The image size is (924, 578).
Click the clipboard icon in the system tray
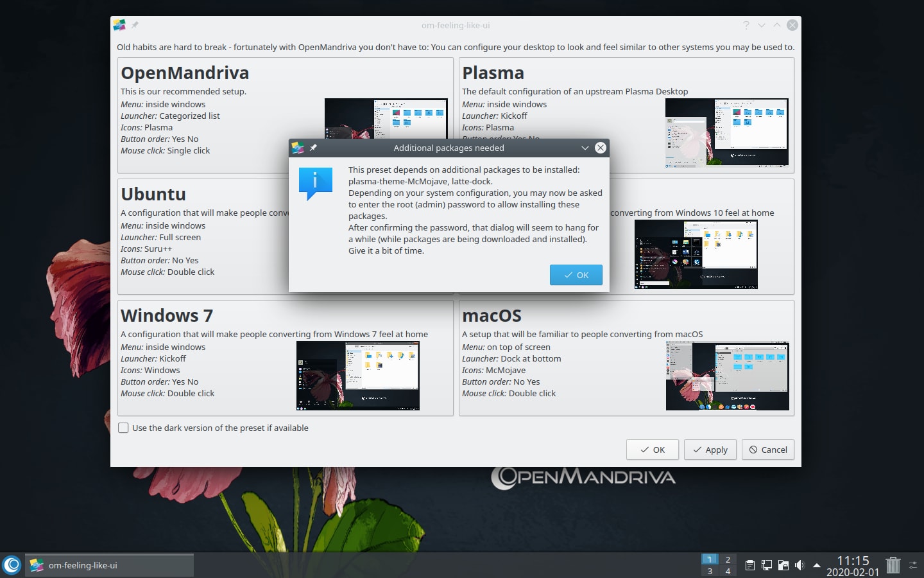749,565
